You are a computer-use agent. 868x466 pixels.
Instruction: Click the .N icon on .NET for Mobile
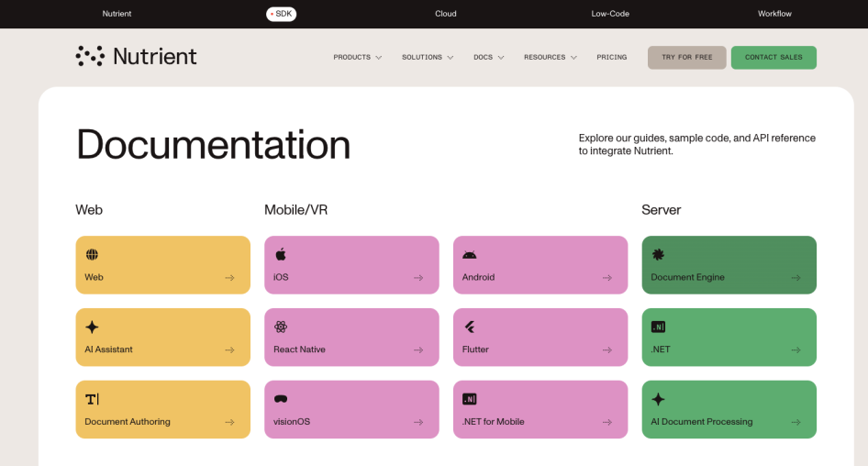tap(470, 399)
